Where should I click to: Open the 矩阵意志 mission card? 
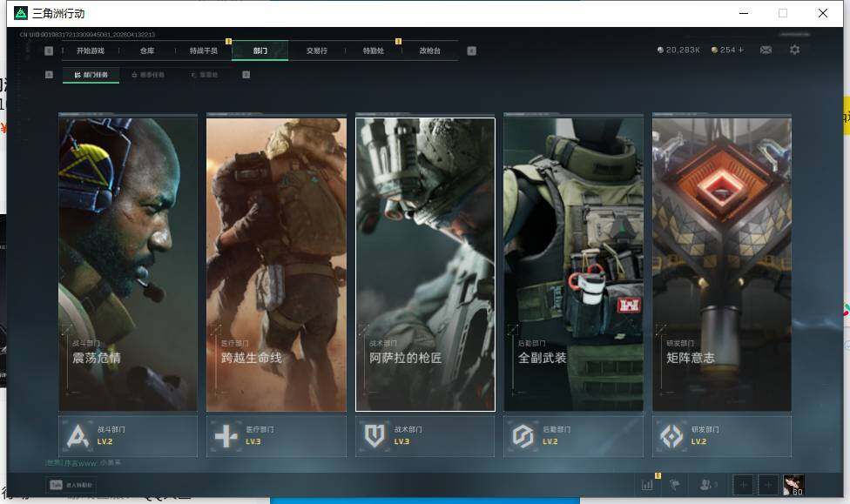tap(722, 264)
